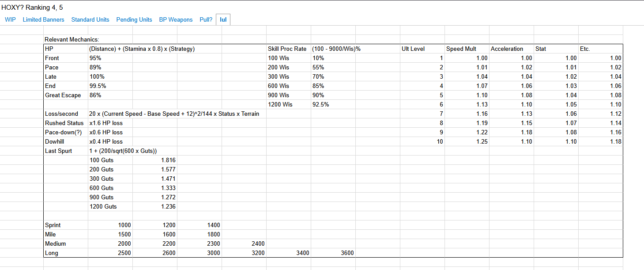644x270 pixels.
Task: Switch to Limited Banners tab
Action: [x=43, y=19]
